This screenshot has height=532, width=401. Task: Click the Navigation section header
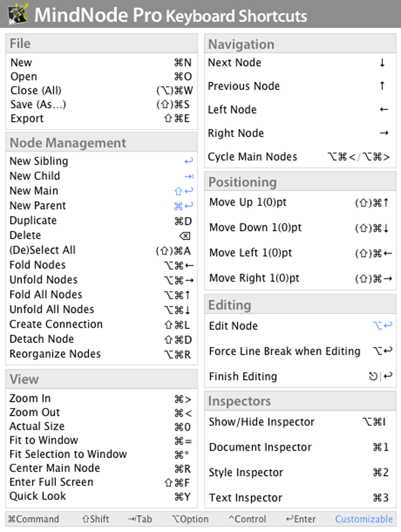(241, 44)
